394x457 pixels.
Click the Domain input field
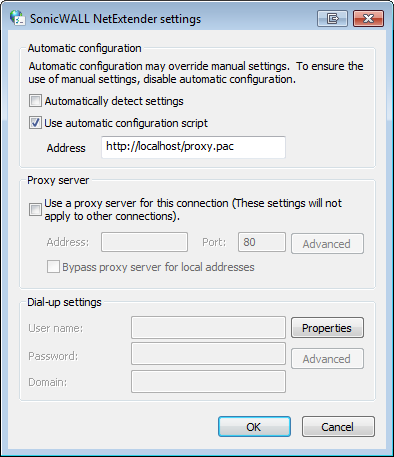[x=208, y=381]
